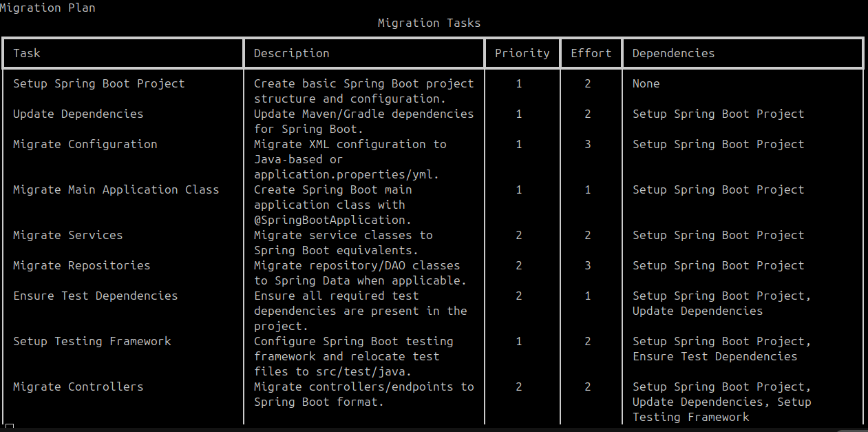This screenshot has width=868, height=432.
Task: Click the 'Migration Tasks' table title
Action: 429,23
